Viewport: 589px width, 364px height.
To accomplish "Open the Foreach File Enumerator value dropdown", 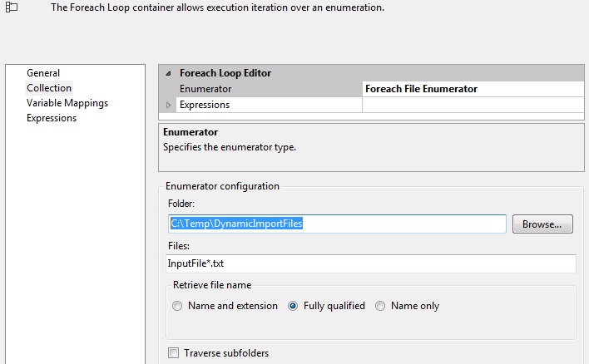I will pyautogui.click(x=474, y=89).
